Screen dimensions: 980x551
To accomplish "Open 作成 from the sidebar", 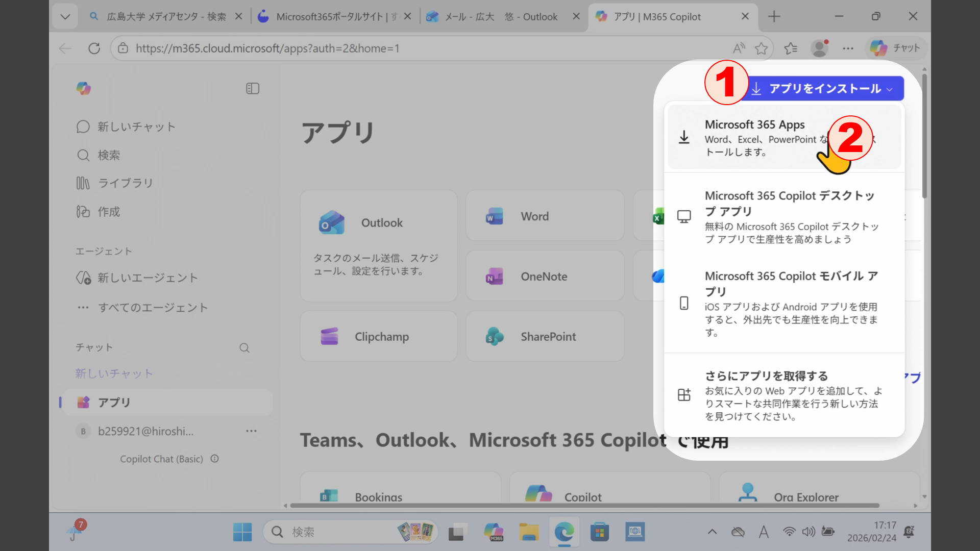I will pos(109,211).
